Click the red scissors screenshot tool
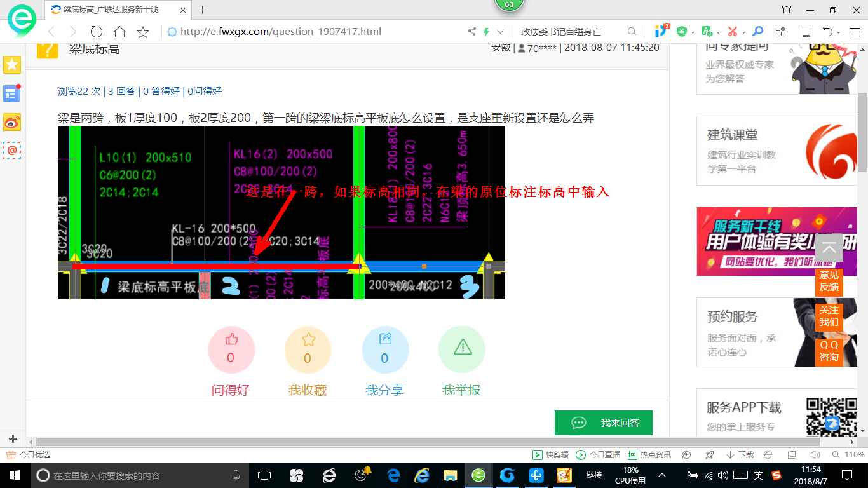Viewport: 868px width, 488px height. (733, 32)
